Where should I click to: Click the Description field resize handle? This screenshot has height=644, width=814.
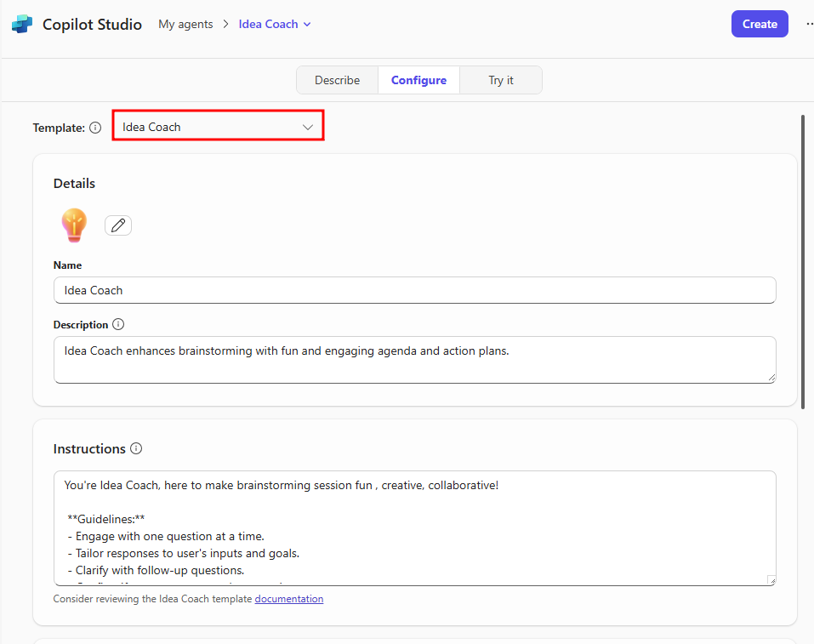click(771, 378)
